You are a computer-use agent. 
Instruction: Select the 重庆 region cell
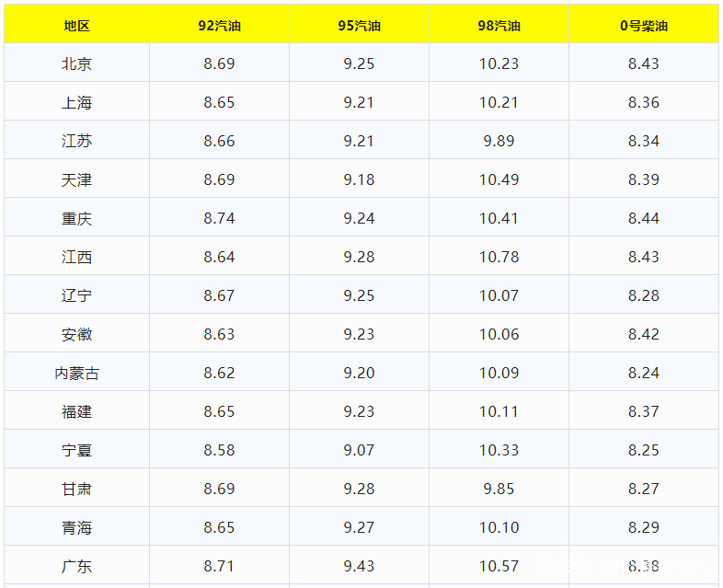click(76, 219)
